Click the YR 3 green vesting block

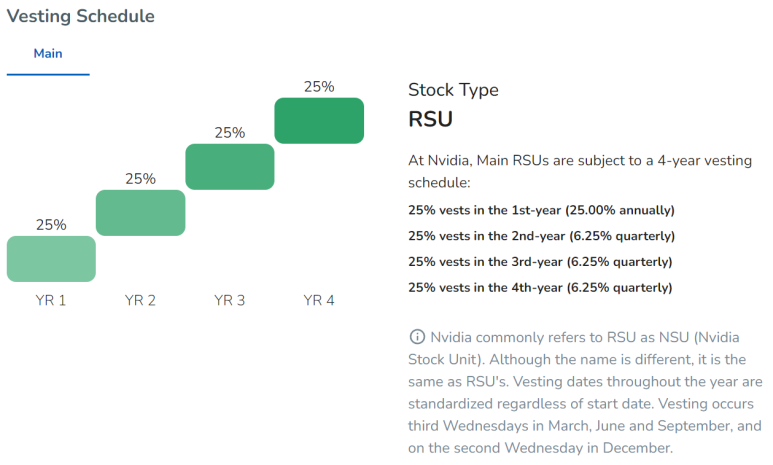pos(230,167)
